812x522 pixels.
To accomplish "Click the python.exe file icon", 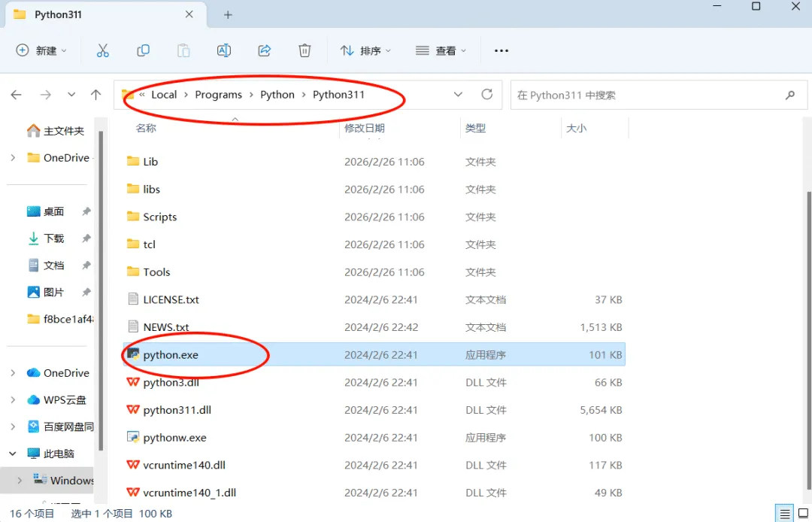I will 133,355.
